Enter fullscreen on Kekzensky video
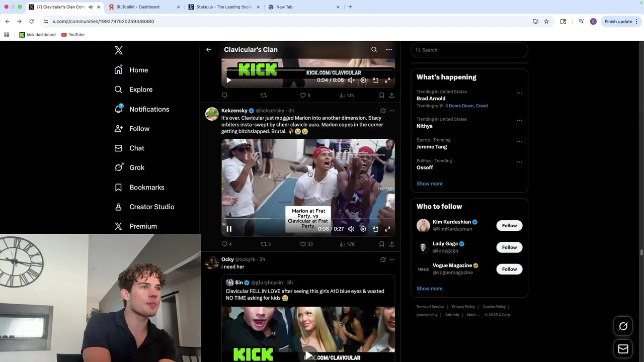The image size is (644, 362). 387,229
